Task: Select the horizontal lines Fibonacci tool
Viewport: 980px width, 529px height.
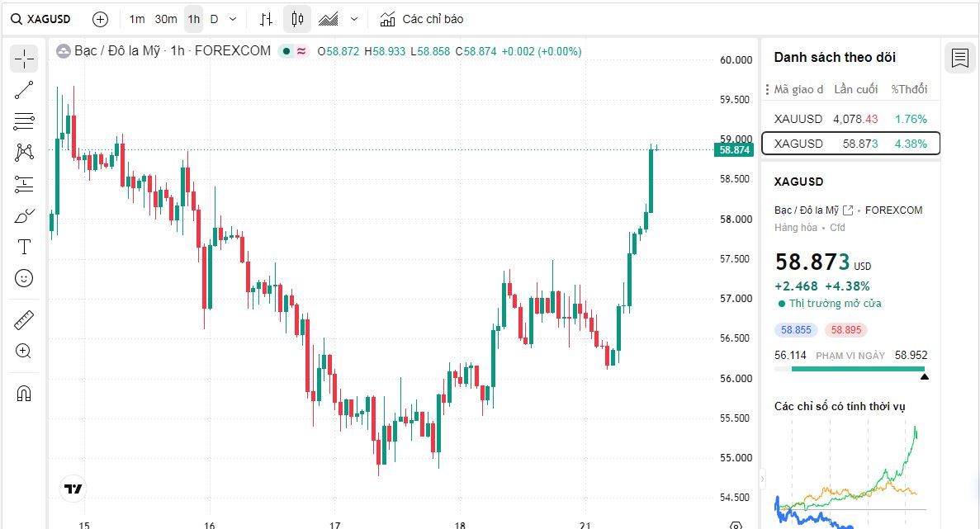Action: coord(24,121)
